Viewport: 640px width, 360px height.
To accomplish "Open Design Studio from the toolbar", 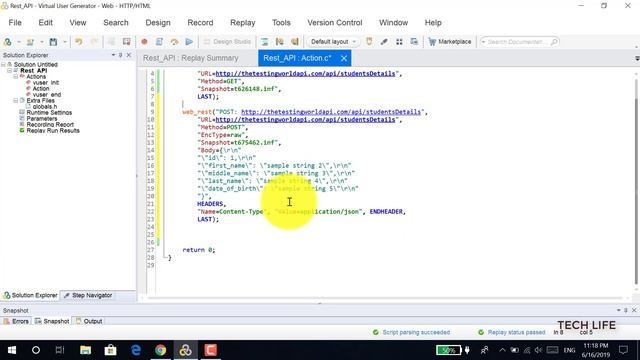I will click(227, 42).
